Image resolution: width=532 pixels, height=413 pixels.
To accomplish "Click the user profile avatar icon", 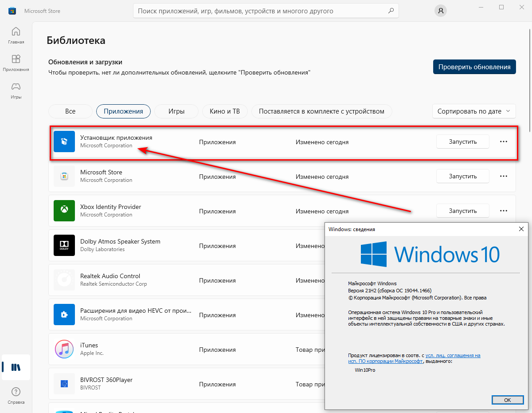I will pyautogui.click(x=440, y=11).
